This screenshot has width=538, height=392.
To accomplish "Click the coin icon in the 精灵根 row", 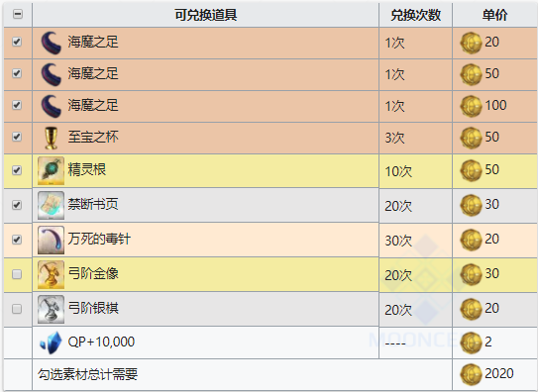I will pos(471,170).
